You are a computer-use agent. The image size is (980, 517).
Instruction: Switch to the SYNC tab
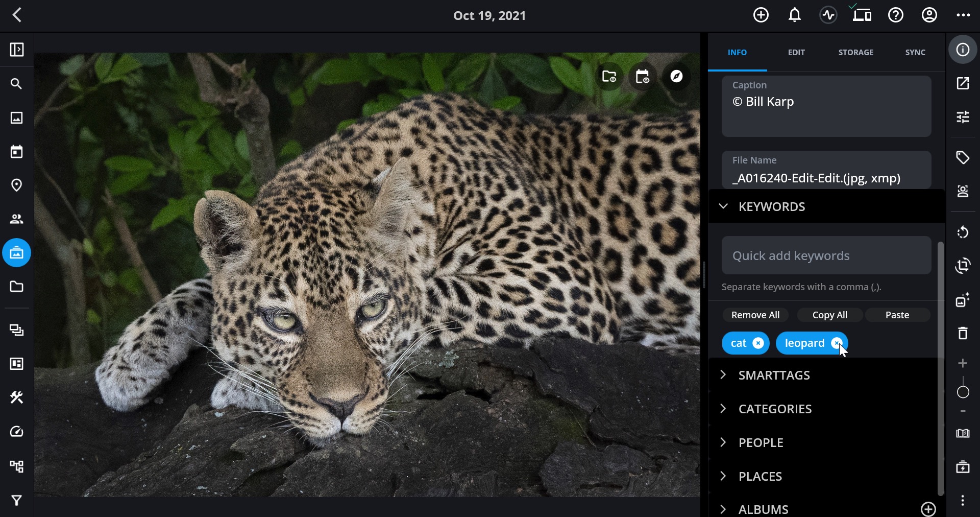[x=915, y=52]
